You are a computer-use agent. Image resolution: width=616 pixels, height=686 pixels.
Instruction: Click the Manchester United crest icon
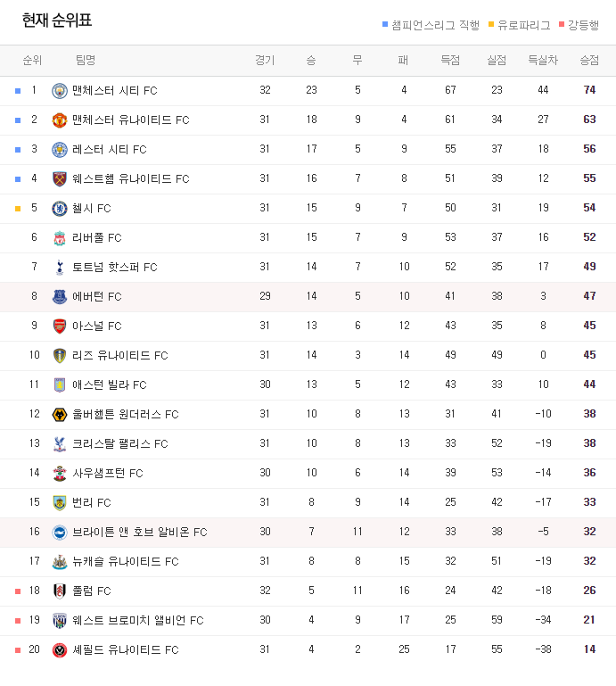pos(60,120)
